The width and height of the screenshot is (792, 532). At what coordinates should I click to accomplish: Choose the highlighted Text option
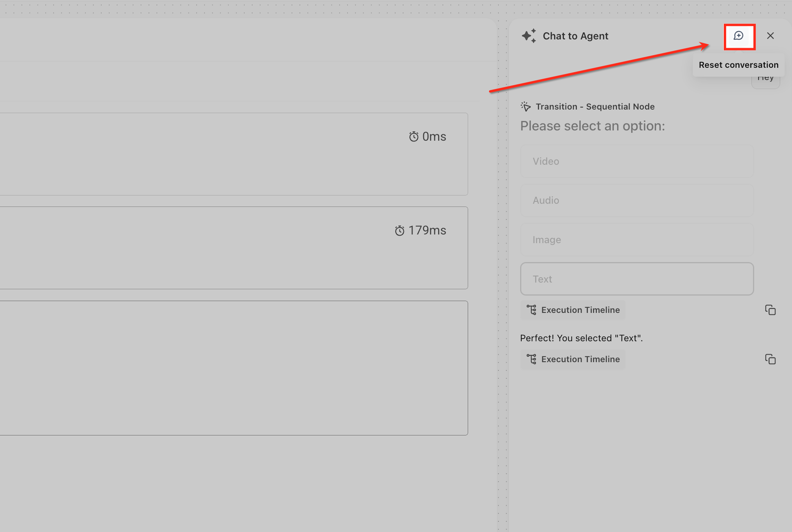(x=637, y=279)
